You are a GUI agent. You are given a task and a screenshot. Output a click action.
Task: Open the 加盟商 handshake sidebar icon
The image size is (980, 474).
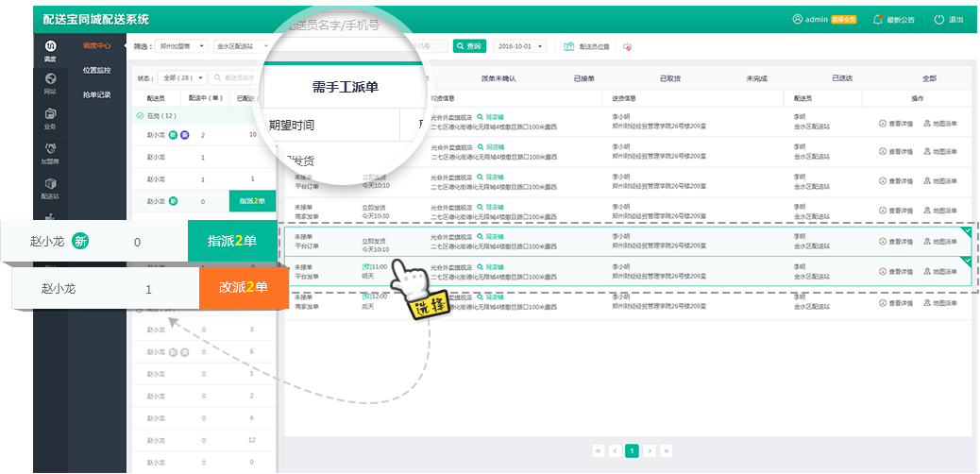[50, 149]
